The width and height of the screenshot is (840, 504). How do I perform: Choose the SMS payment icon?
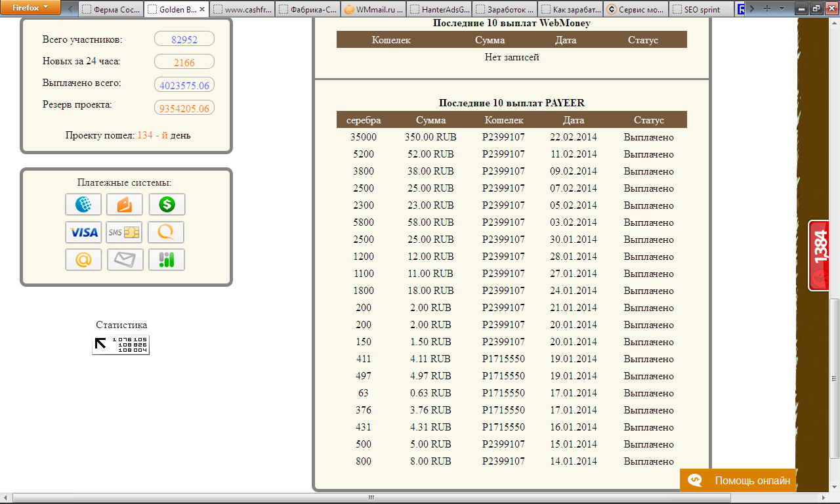tap(125, 232)
